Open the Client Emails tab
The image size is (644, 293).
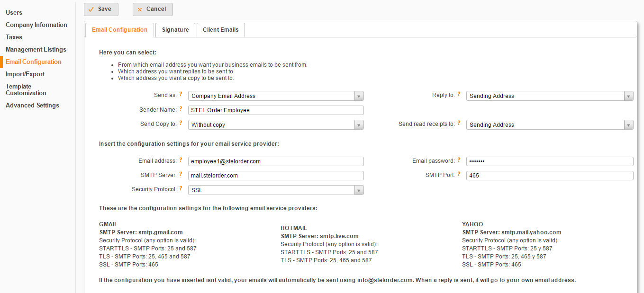point(220,30)
